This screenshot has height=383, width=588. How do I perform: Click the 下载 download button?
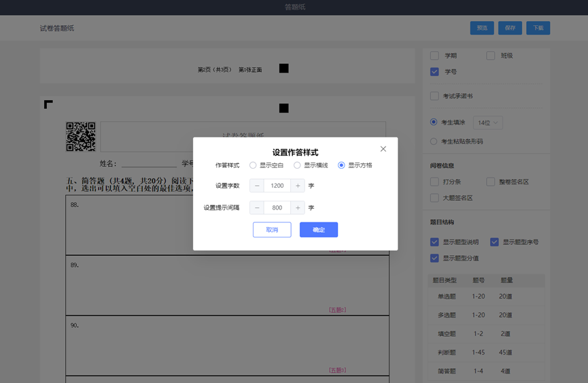(x=538, y=28)
